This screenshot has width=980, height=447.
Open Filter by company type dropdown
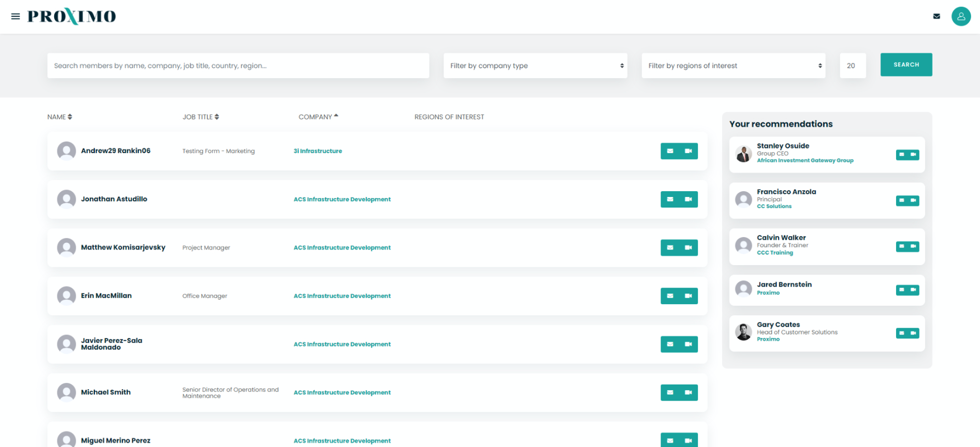(535, 66)
